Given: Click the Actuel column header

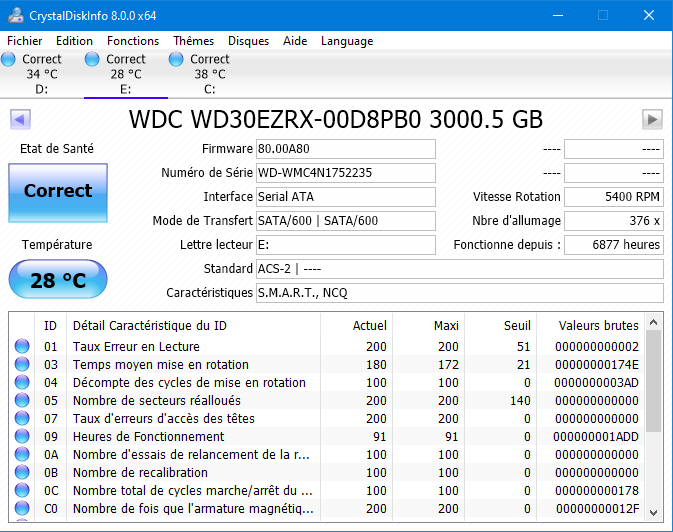Looking at the screenshot, I should 356,325.
